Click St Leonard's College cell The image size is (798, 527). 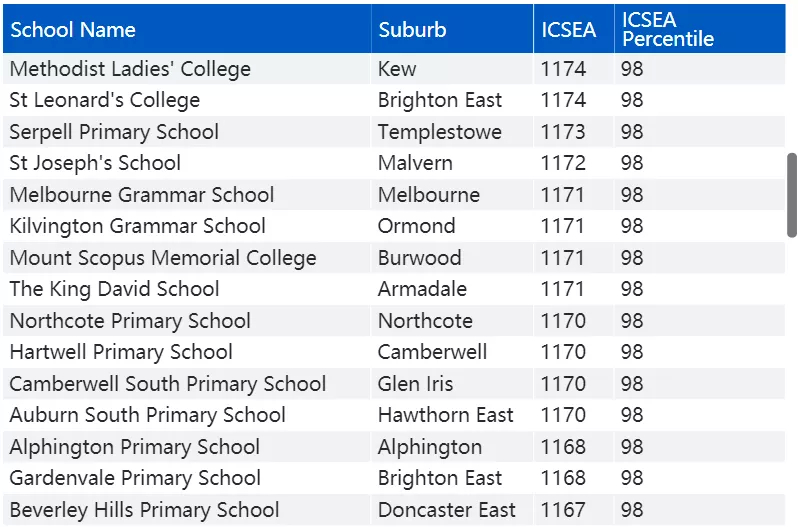105,100
